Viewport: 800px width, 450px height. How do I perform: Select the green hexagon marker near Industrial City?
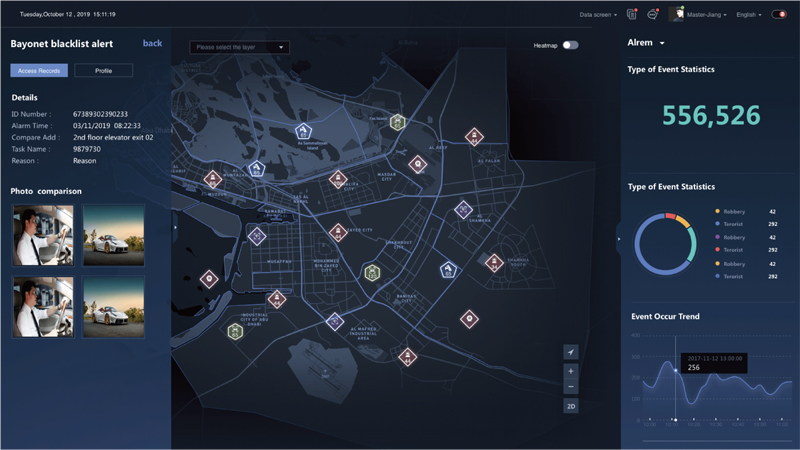click(x=235, y=331)
